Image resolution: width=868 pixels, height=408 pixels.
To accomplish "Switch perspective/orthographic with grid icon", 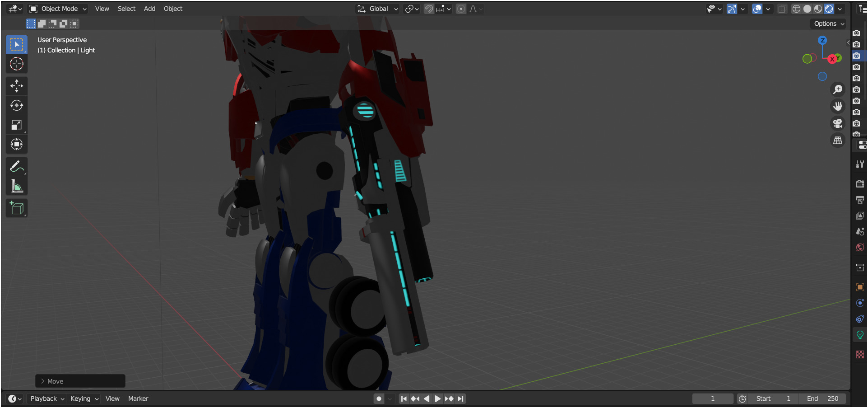I will [x=838, y=141].
